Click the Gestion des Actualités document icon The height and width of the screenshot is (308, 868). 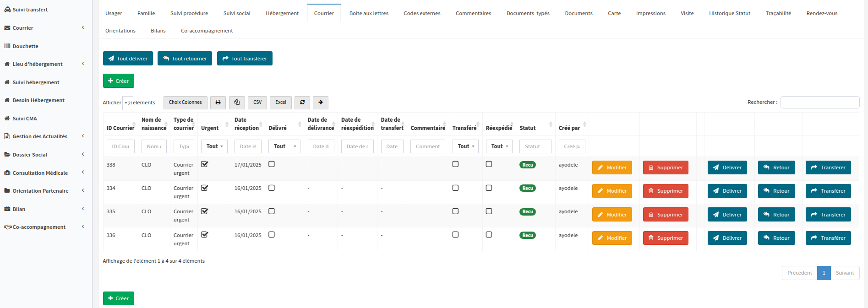pyautogui.click(x=7, y=136)
